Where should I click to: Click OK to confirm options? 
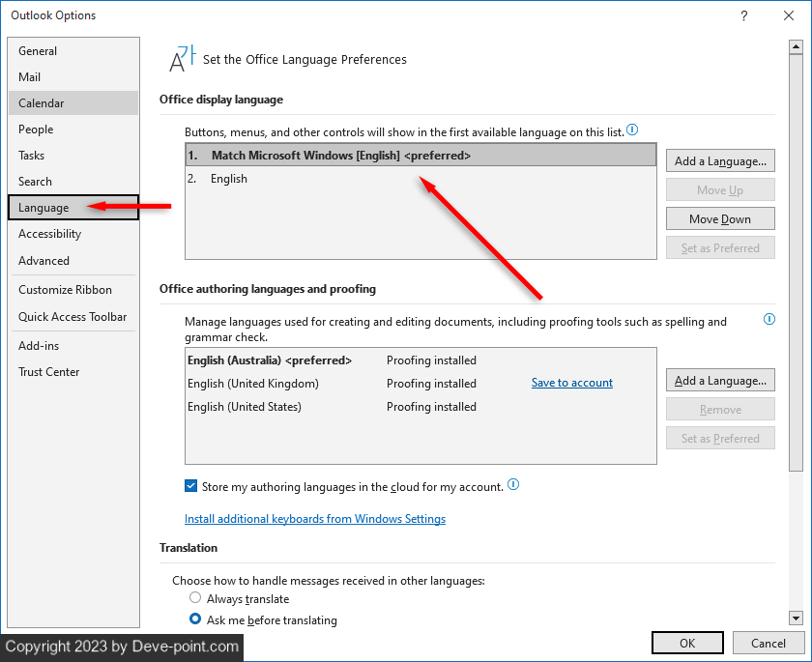(x=686, y=643)
